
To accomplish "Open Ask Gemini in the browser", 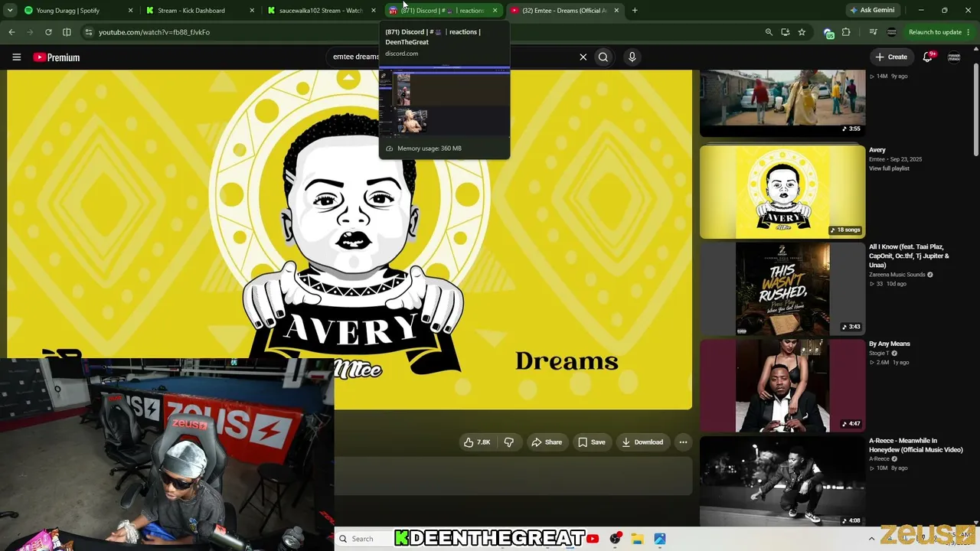I will click(x=872, y=11).
